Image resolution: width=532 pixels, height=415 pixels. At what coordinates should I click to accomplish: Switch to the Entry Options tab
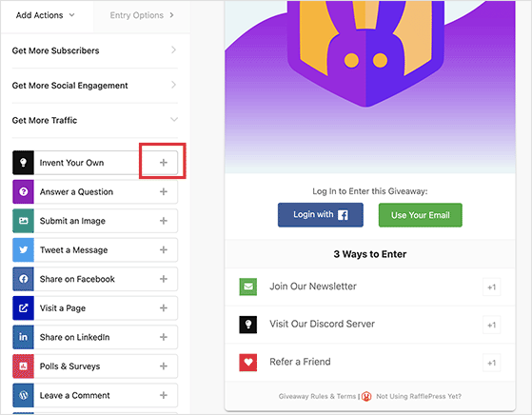[x=142, y=15]
